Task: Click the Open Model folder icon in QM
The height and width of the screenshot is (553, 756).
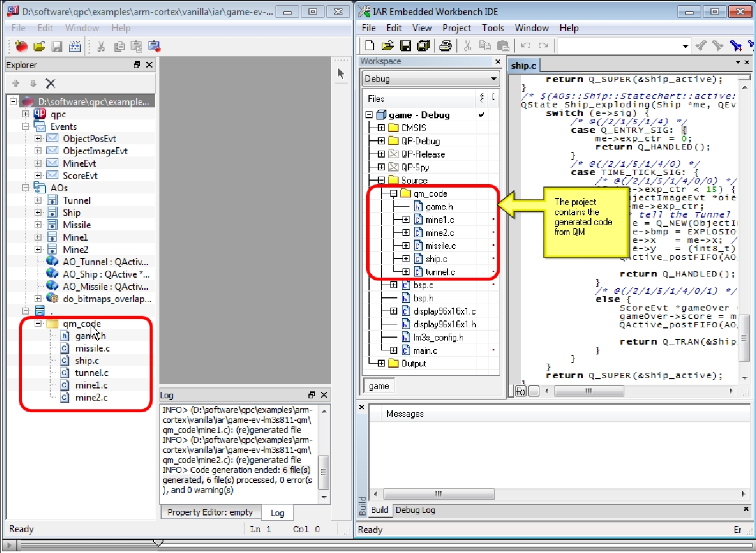Action: tap(39, 47)
